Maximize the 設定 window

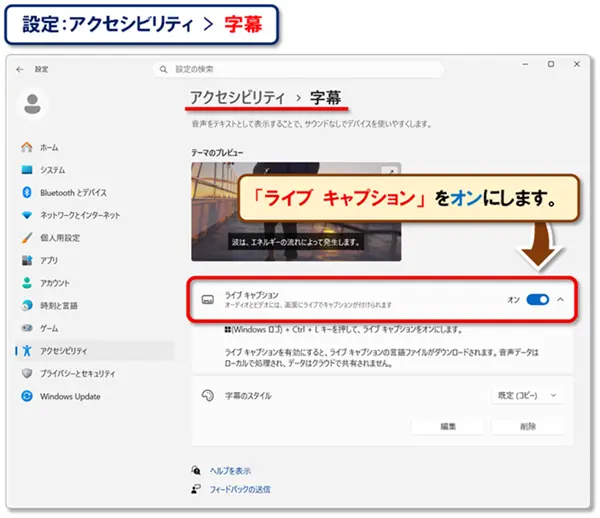pos(551,64)
